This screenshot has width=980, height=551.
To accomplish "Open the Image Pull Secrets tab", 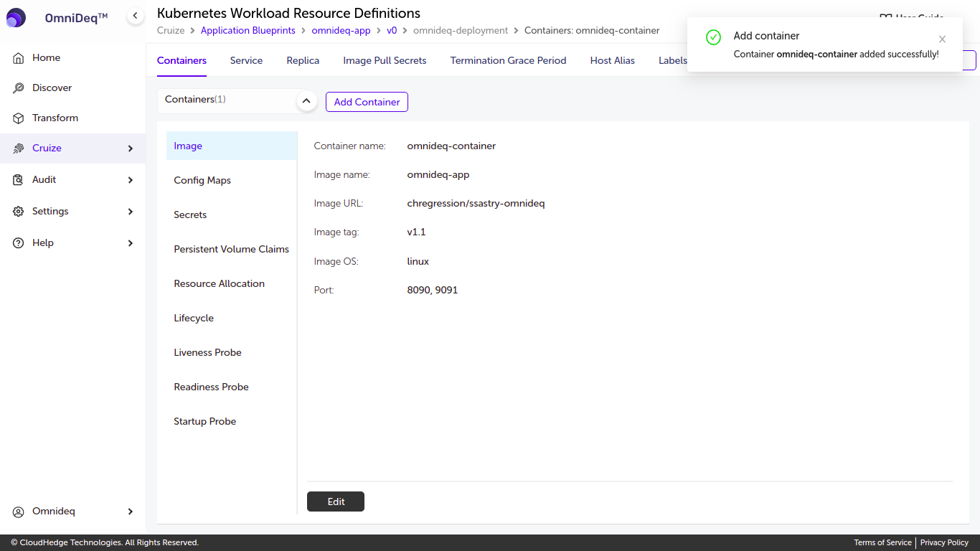I will (385, 60).
